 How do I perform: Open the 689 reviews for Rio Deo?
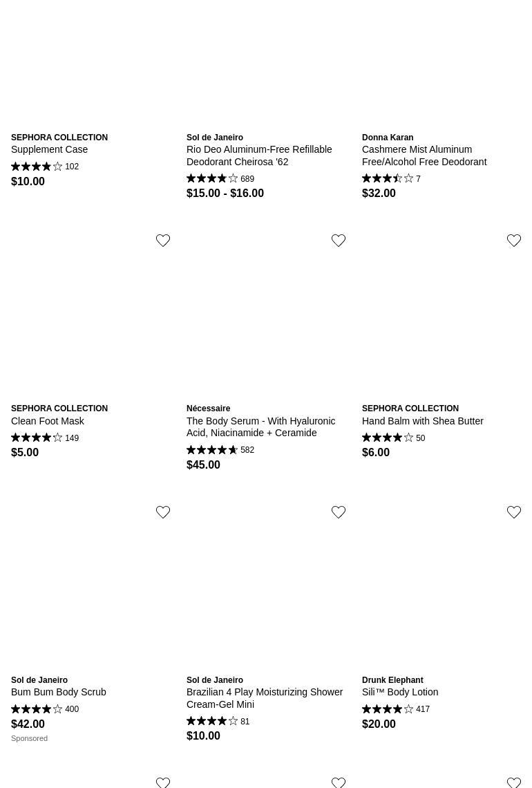click(x=220, y=179)
